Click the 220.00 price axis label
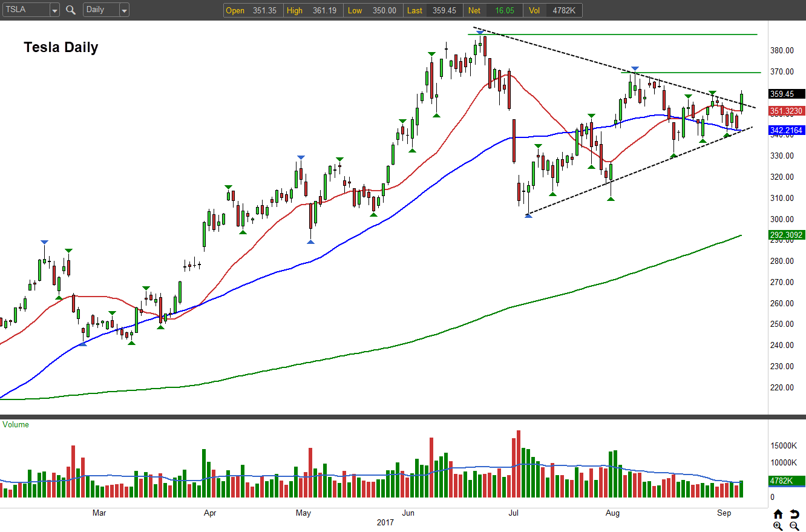Screen dimensions: 806x532 tap(781, 388)
